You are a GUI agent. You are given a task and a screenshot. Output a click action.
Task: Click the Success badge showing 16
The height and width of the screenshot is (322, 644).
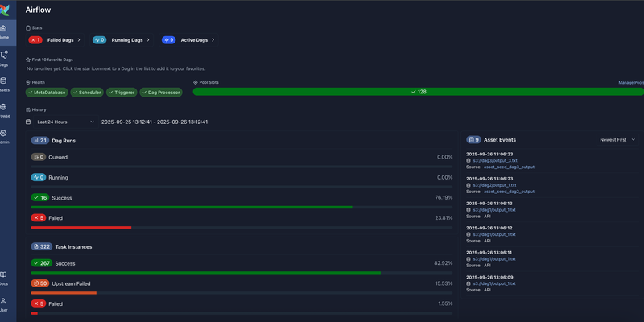39,197
